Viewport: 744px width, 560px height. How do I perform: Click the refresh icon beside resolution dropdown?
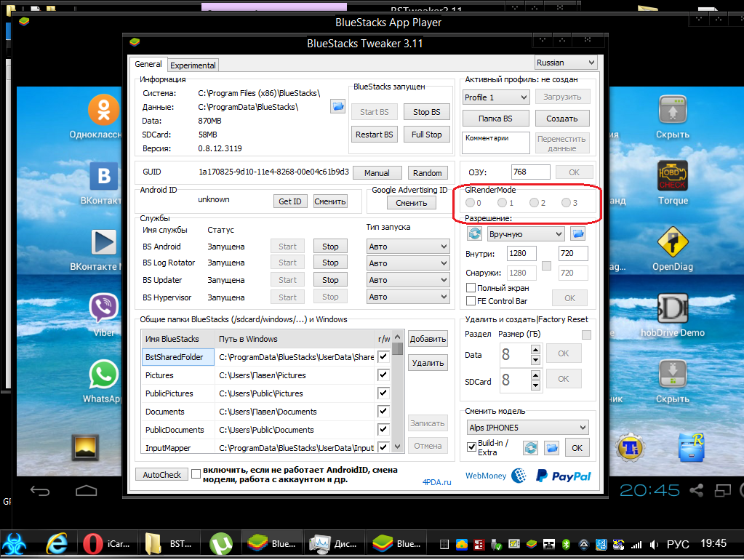tap(474, 233)
